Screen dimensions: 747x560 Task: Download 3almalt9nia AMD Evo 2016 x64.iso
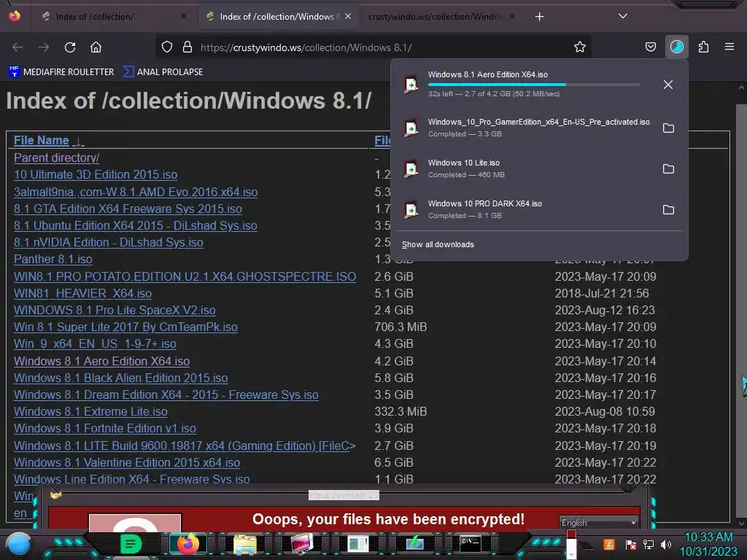pyautogui.click(x=136, y=192)
